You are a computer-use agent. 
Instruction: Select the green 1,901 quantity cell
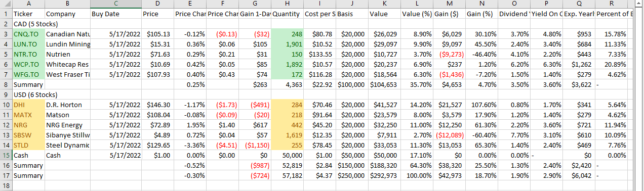[287, 44]
